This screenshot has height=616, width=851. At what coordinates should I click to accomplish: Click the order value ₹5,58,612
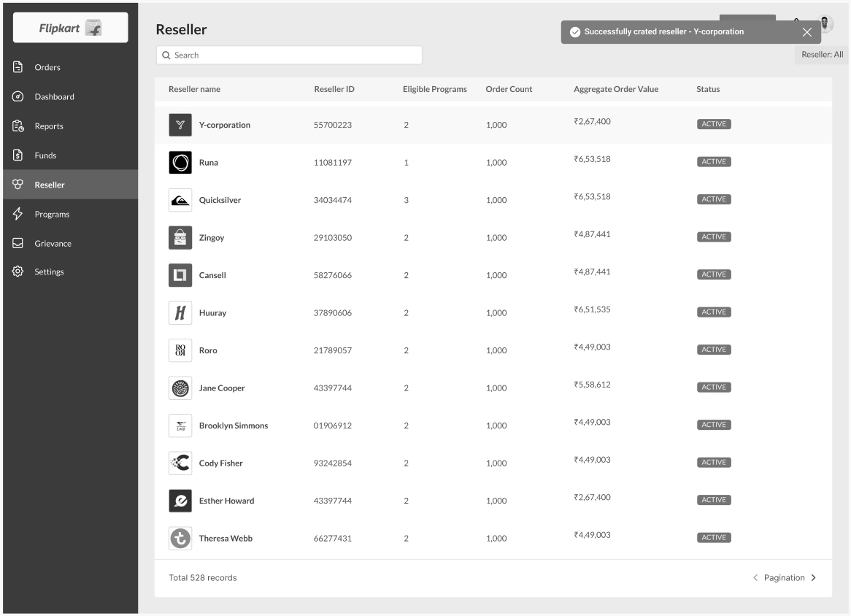tap(592, 384)
